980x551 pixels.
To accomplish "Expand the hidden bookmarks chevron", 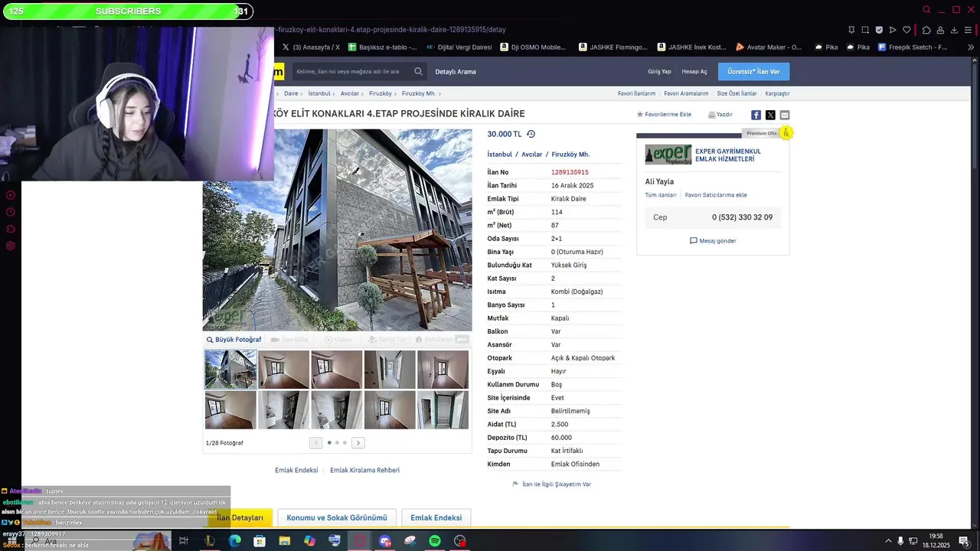I will click(x=972, y=47).
